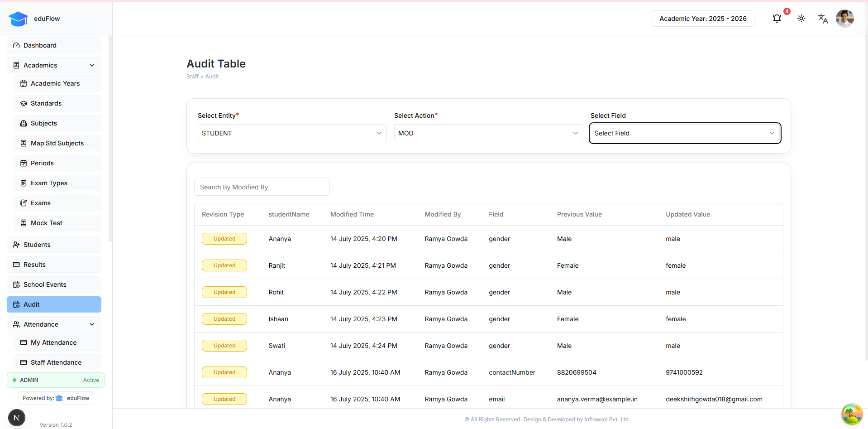The image size is (868, 429).
Task: Click the round N badge icon
Action: tap(17, 417)
